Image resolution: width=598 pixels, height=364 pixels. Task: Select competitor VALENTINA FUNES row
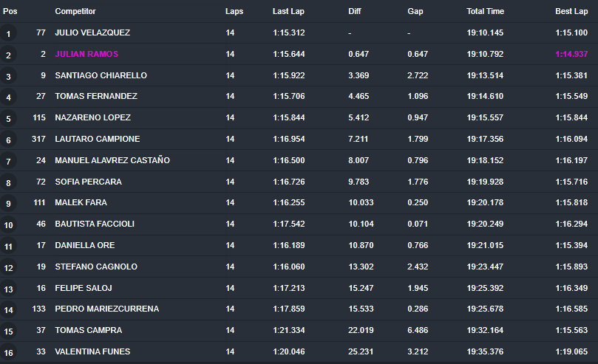click(x=299, y=351)
